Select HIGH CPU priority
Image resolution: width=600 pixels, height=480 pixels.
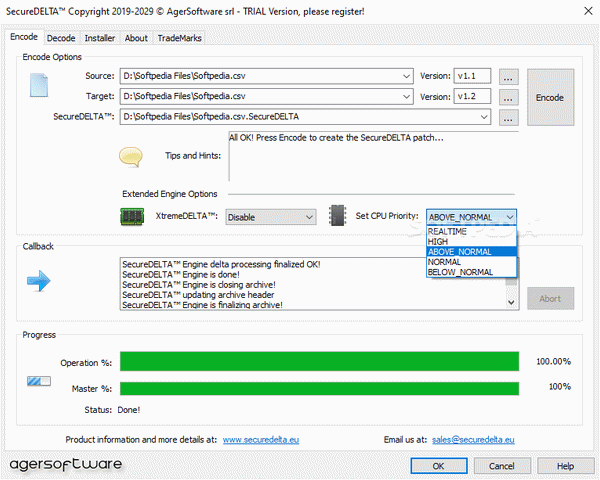click(471, 242)
